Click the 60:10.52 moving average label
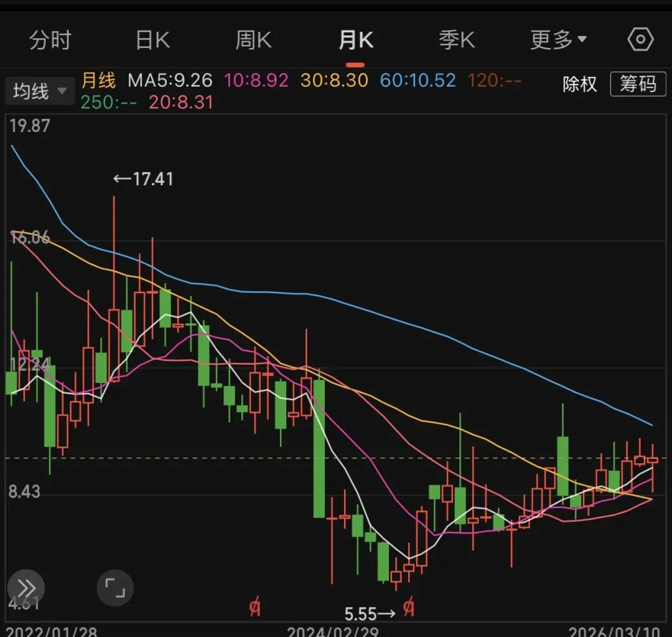Image resolution: width=672 pixels, height=637 pixels. pos(418,80)
